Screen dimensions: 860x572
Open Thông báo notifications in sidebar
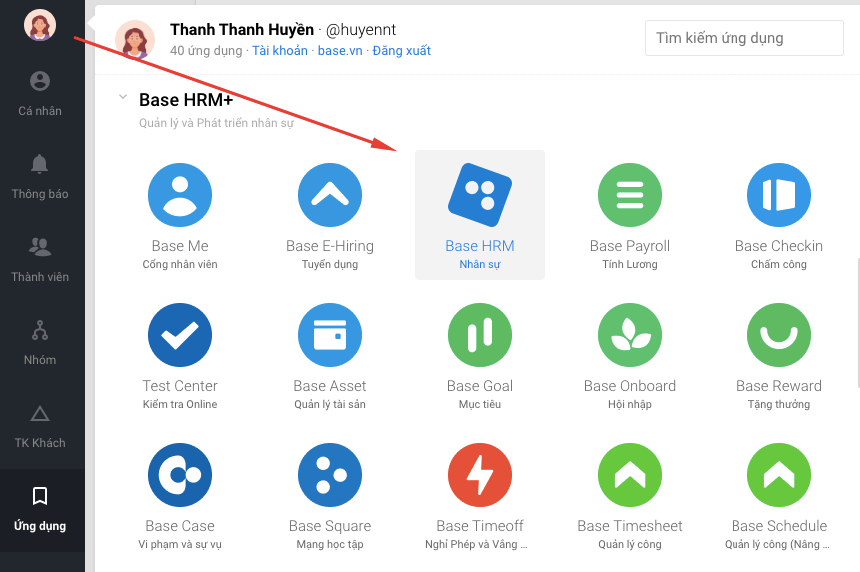coord(40,177)
